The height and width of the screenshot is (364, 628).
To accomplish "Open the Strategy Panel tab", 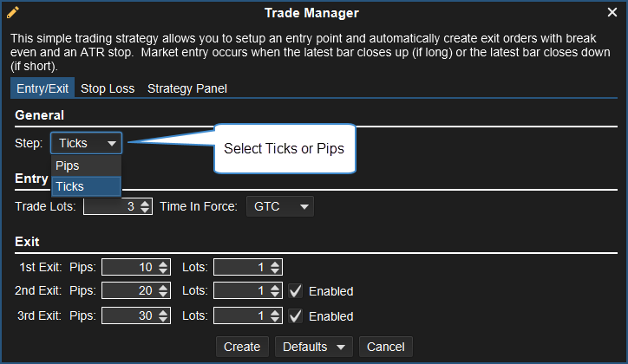I will point(186,88).
